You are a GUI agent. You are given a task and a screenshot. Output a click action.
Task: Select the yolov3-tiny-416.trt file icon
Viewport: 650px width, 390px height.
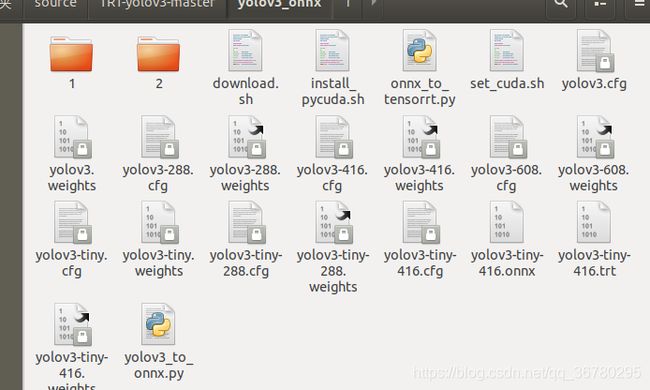[x=594, y=222]
